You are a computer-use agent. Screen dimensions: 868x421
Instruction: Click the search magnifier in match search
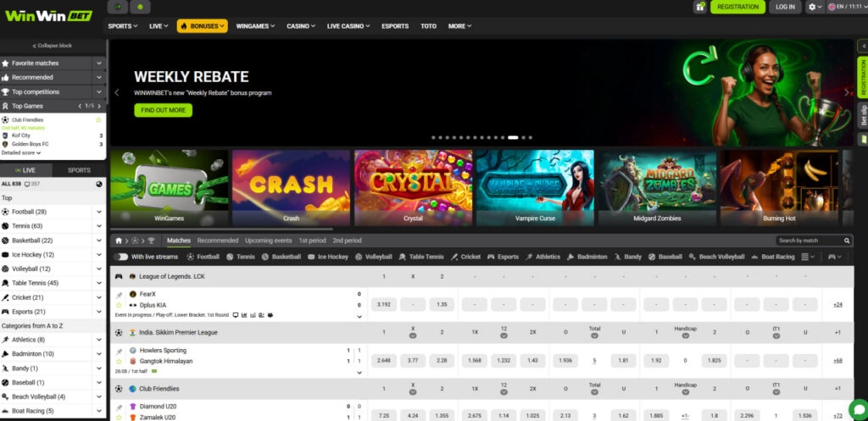coord(847,241)
